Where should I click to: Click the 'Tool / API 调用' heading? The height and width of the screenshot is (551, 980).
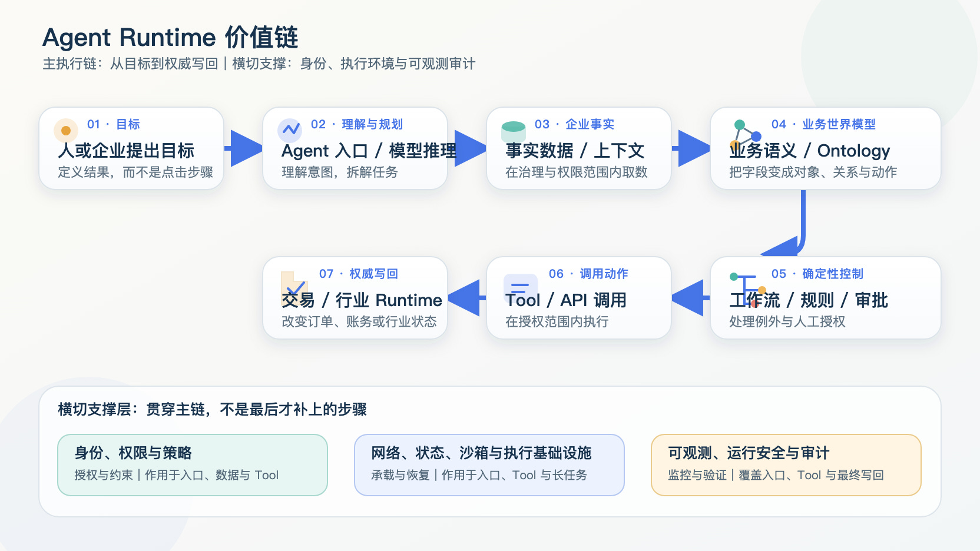pyautogui.click(x=566, y=300)
